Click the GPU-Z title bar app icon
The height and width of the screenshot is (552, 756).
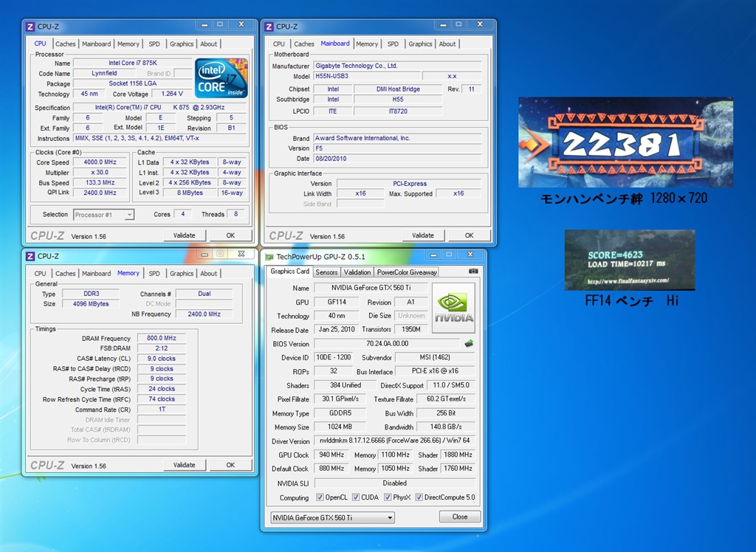click(x=269, y=257)
